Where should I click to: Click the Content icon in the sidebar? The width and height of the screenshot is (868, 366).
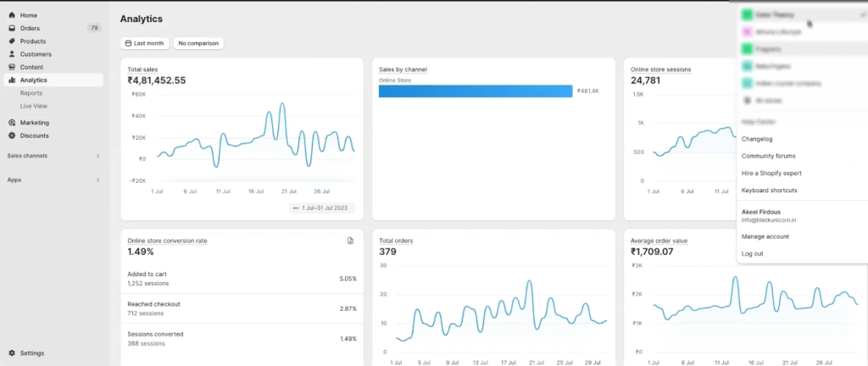(x=12, y=67)
